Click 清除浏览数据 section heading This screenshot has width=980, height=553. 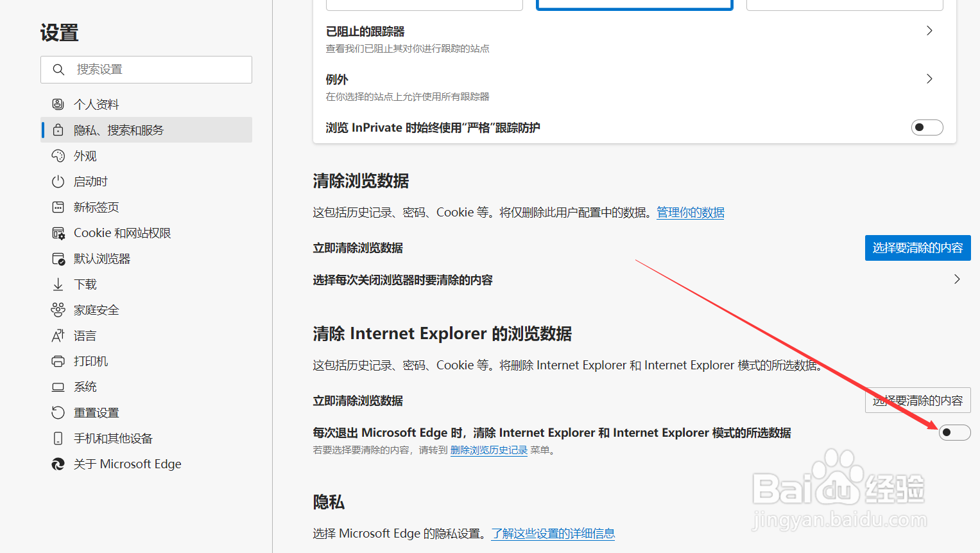(361, 181)
